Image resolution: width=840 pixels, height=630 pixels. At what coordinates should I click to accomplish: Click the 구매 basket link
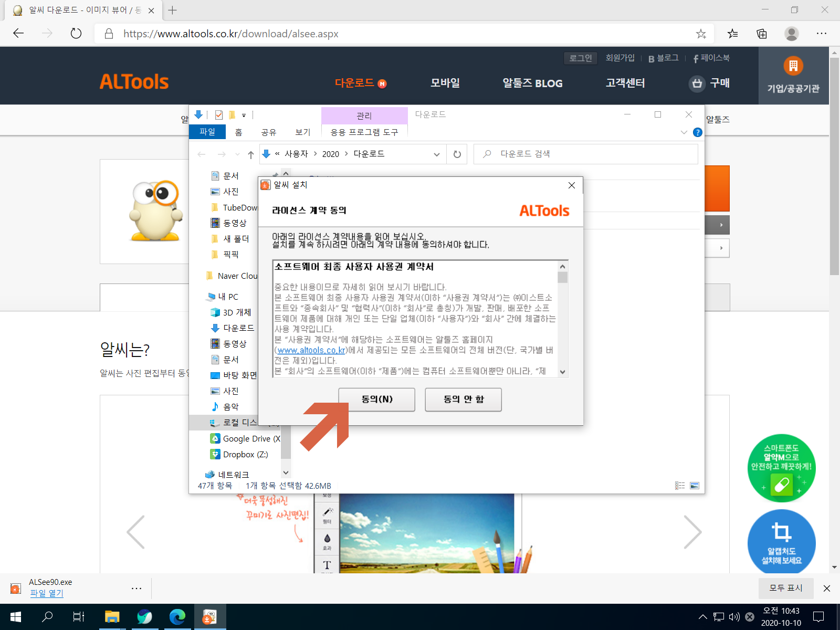coord(709,83)
